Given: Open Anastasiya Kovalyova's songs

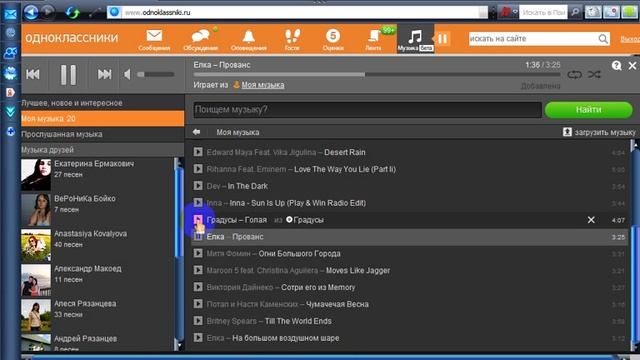Looking at the screenshot, I should 90,234.
